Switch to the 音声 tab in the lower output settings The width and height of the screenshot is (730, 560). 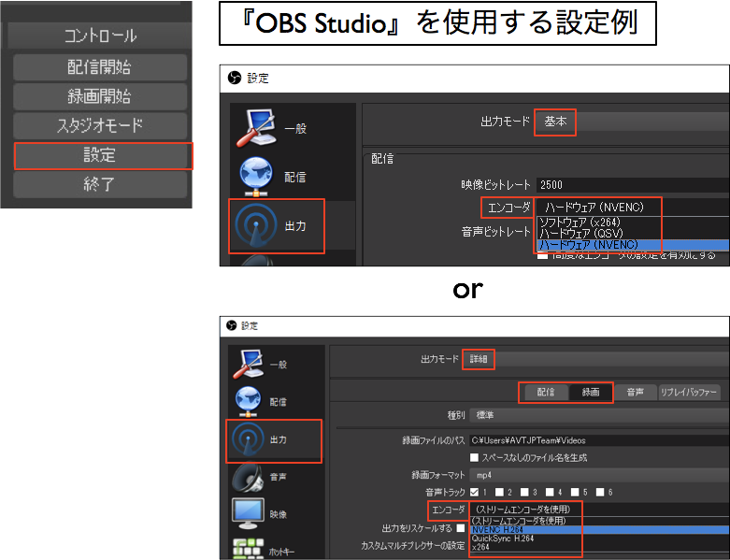click(x=635, y=392)
